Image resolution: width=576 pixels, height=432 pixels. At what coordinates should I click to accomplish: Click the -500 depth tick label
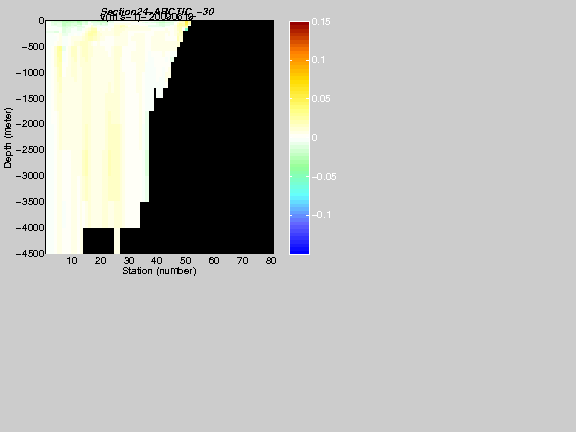point(32,47)
